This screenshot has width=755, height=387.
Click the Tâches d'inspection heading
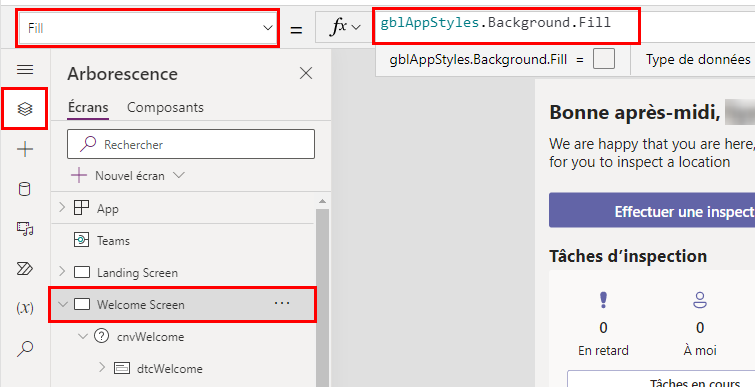coord(628,256)
